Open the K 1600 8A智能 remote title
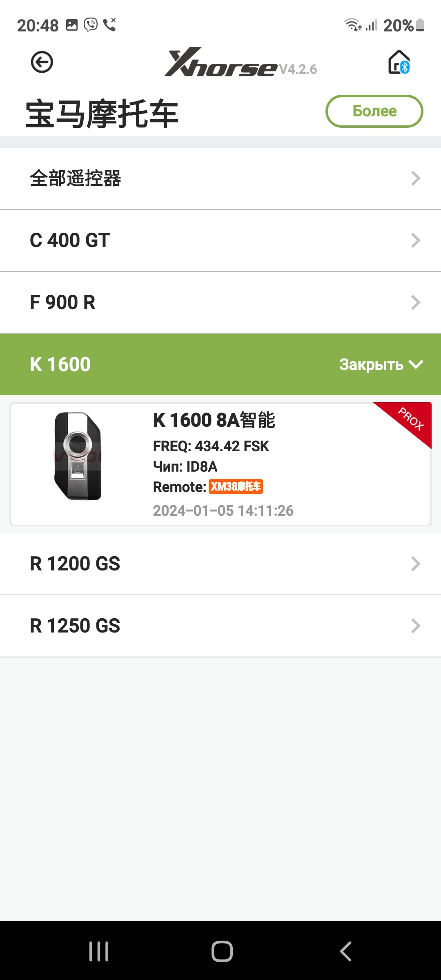Viewport: 441px width, 980px height. point(214,420)
